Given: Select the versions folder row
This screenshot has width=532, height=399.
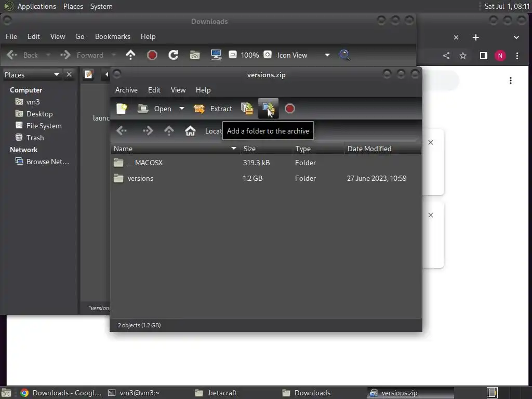Looking at the screenshot, I should click(x=266, y=179).
